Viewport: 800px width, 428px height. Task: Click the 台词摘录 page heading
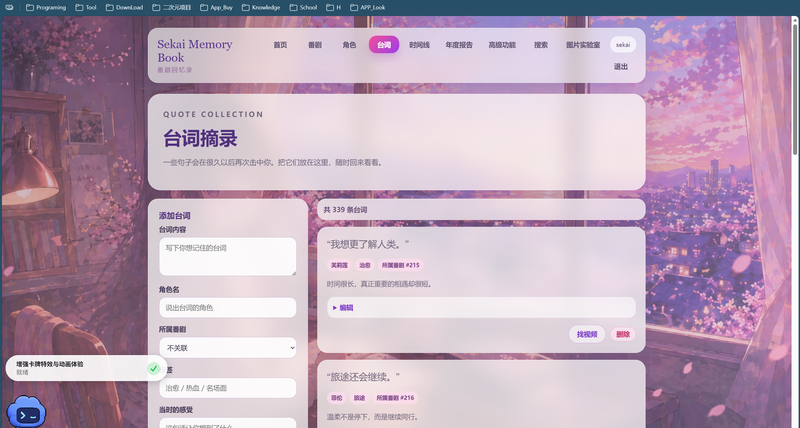point(200,138)
